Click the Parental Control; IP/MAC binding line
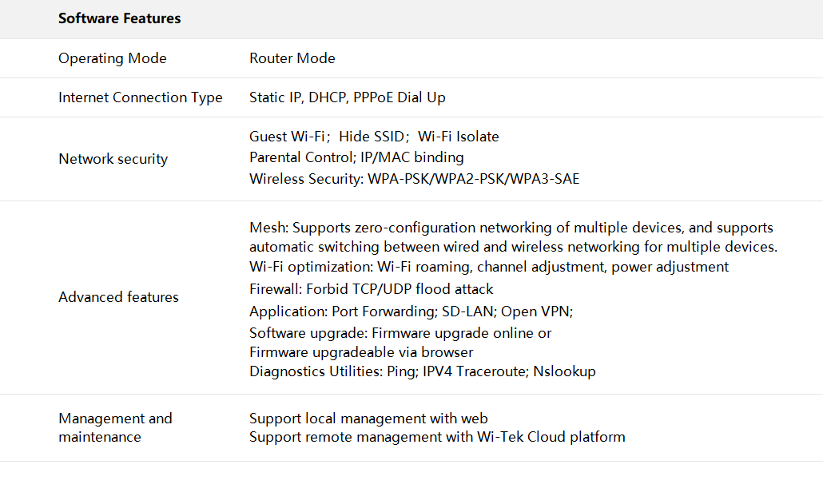This screenshot has height=504, width=823. (356, 157)
